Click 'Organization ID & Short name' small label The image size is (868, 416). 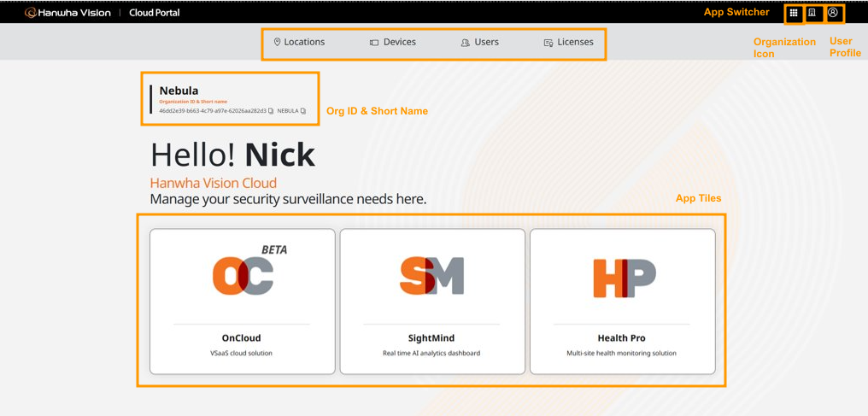point(193,102)
